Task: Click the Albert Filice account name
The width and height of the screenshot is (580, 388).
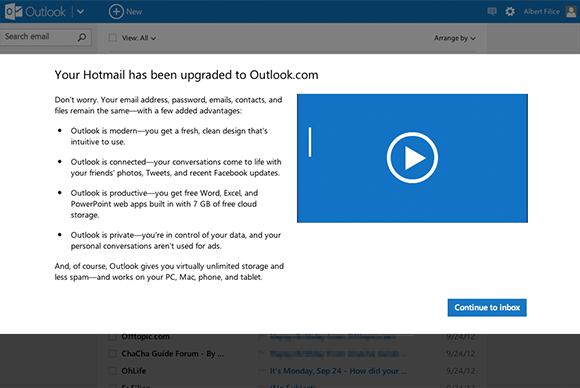Action: coord(541,11)
